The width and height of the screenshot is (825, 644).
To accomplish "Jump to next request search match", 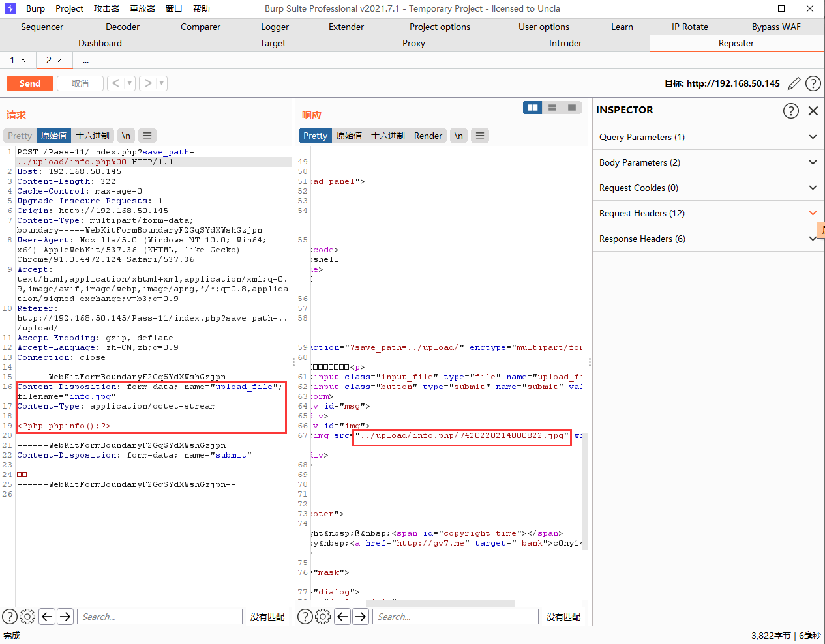I will tap(65, 617).
